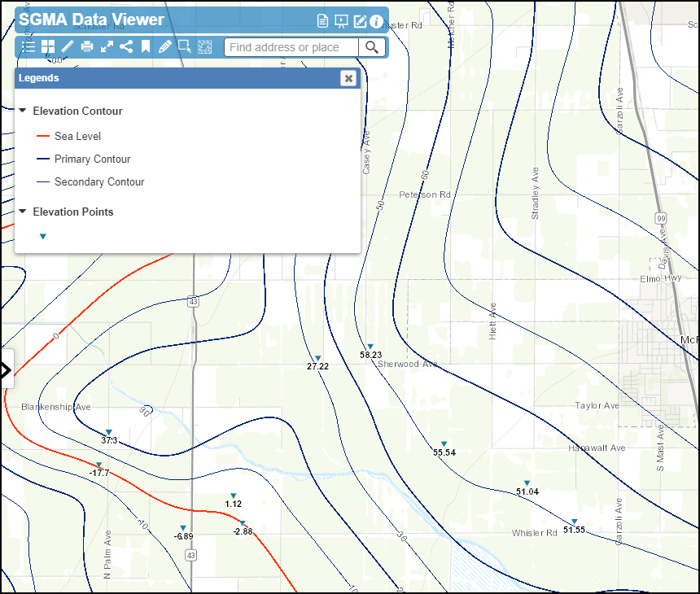
Task: Select the draw pencil tool
Action: [165, 46]
